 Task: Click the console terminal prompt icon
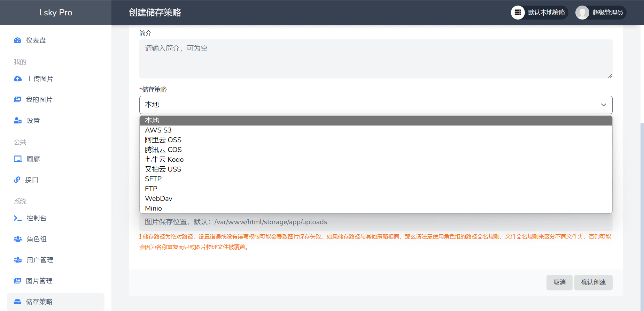click(18, 218)
